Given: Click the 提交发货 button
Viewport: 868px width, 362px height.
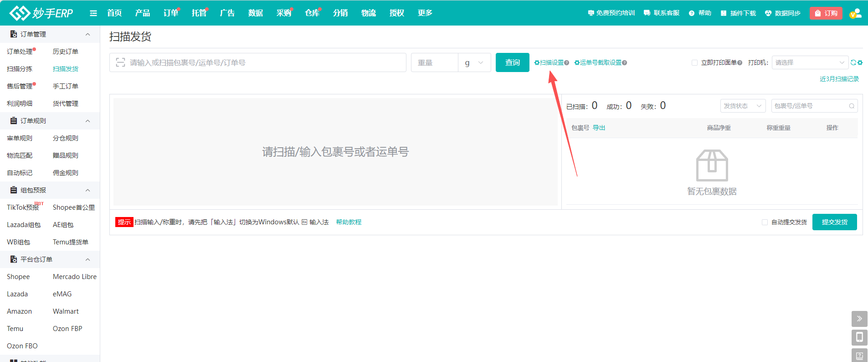Looking at the screenshot, I should click(x=834, y=222).
